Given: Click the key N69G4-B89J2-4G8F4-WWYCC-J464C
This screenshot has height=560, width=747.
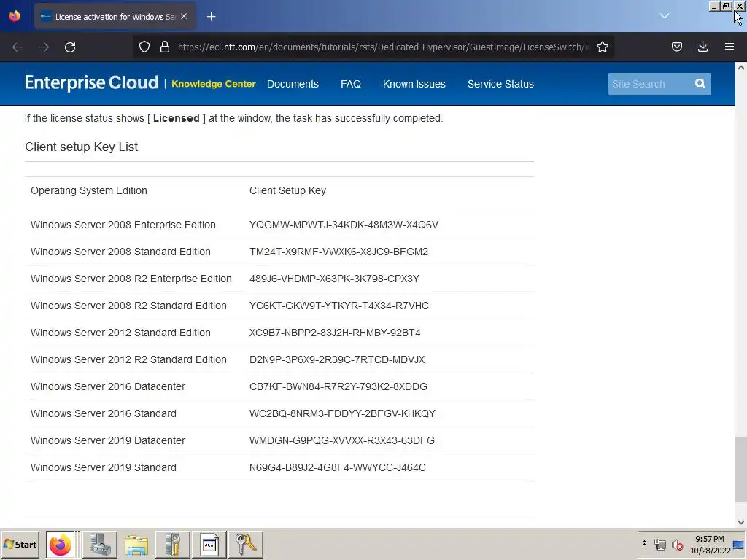Looking at the screenshot, I should tap(337, 467).
